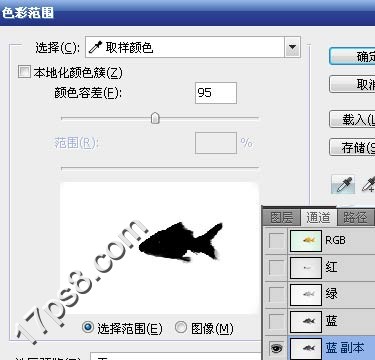This screenshot has height=360, width=375.
Task: Open the 选择 sampled colors dropdown
Action: click(193, 47)
